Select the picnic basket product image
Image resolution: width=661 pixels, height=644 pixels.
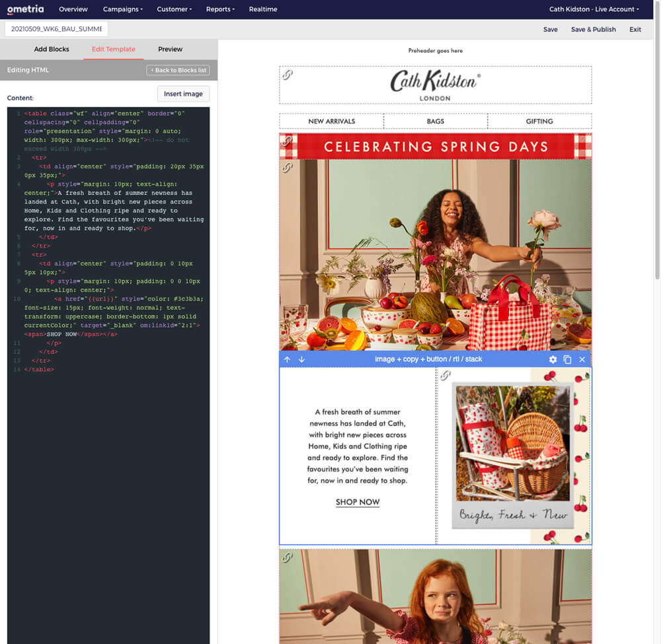pyautogui.click(x=513, y=456)
